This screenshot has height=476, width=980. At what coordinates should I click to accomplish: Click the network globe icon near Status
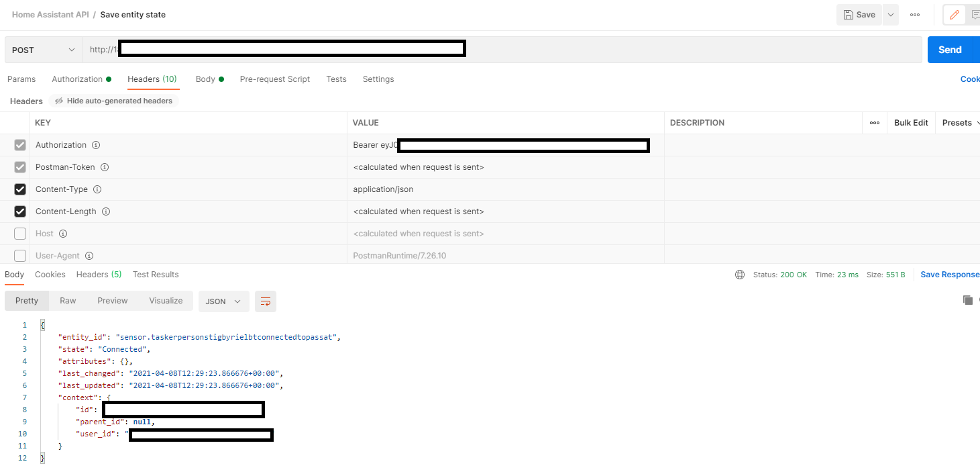click(x=740, y=275)
